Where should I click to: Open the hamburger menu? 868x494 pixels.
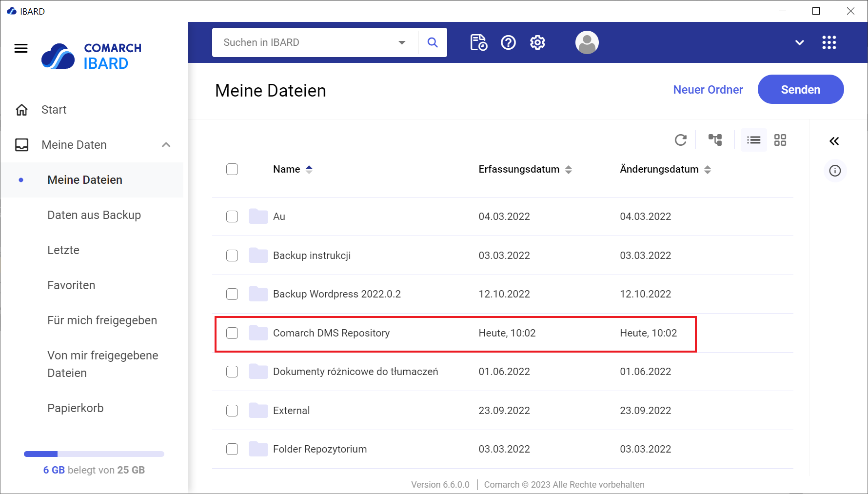21,48
